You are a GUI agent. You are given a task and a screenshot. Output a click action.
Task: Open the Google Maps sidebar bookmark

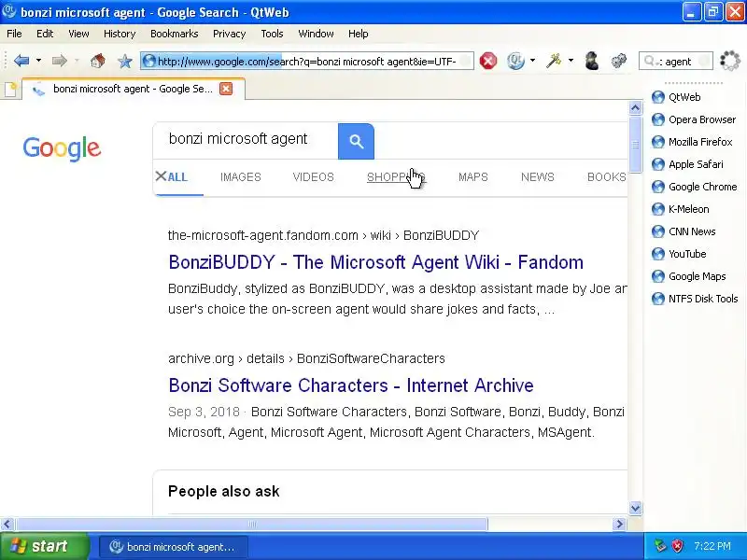[689, 276]
